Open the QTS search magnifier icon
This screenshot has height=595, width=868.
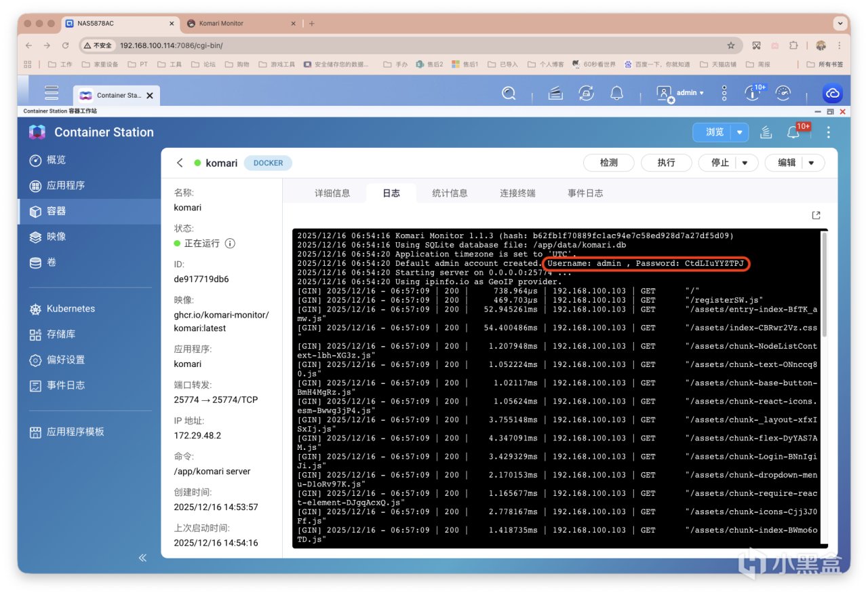tap(509, 93)
